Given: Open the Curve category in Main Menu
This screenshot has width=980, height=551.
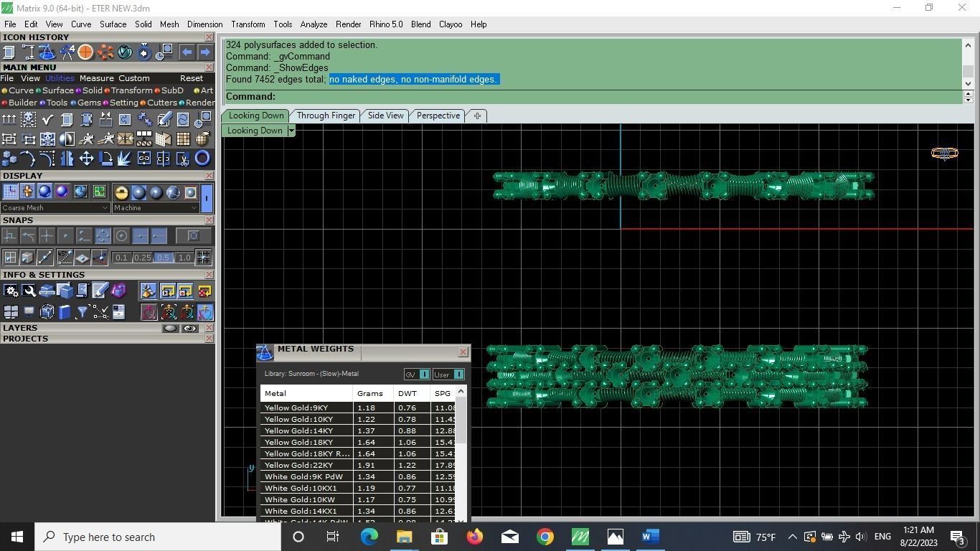Looking at the screenshot, I should [17, 90].
